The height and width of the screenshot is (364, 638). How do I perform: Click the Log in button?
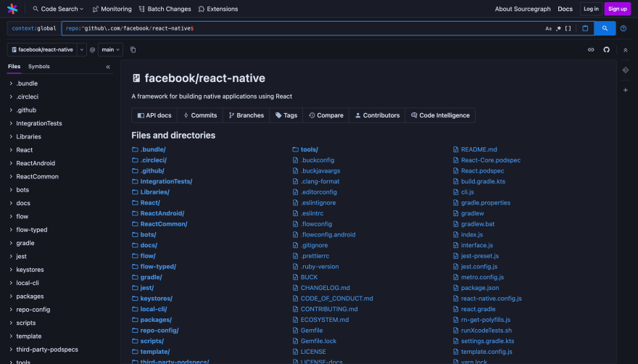(591, 9)
